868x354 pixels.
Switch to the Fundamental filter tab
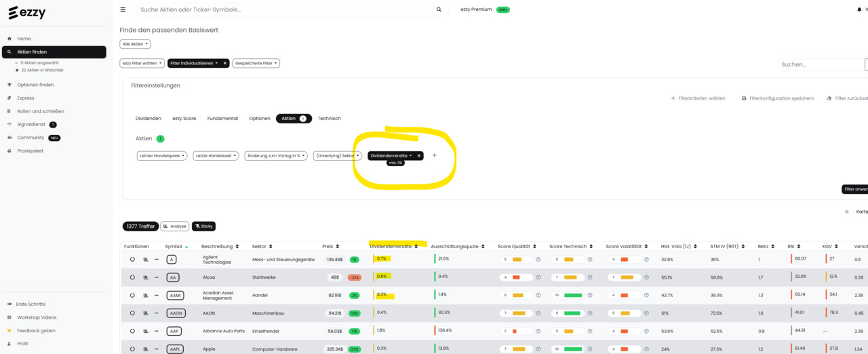222,118
